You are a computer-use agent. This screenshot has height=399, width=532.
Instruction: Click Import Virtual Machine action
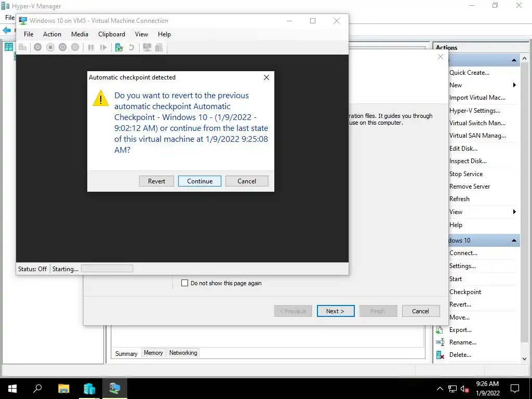click(477, 98)
